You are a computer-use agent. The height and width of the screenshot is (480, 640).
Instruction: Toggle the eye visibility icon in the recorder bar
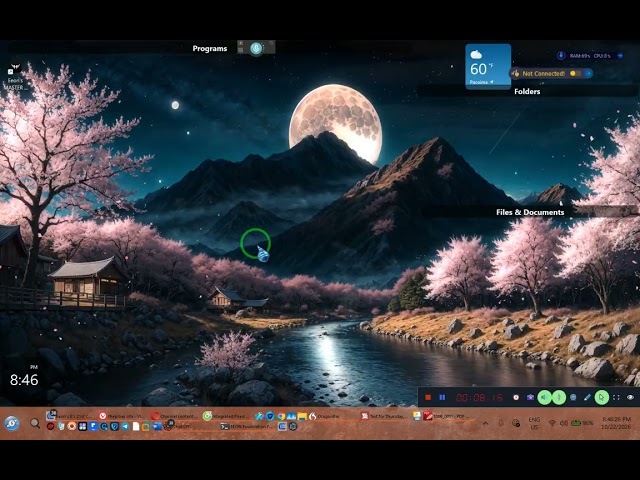coord(630,397)
